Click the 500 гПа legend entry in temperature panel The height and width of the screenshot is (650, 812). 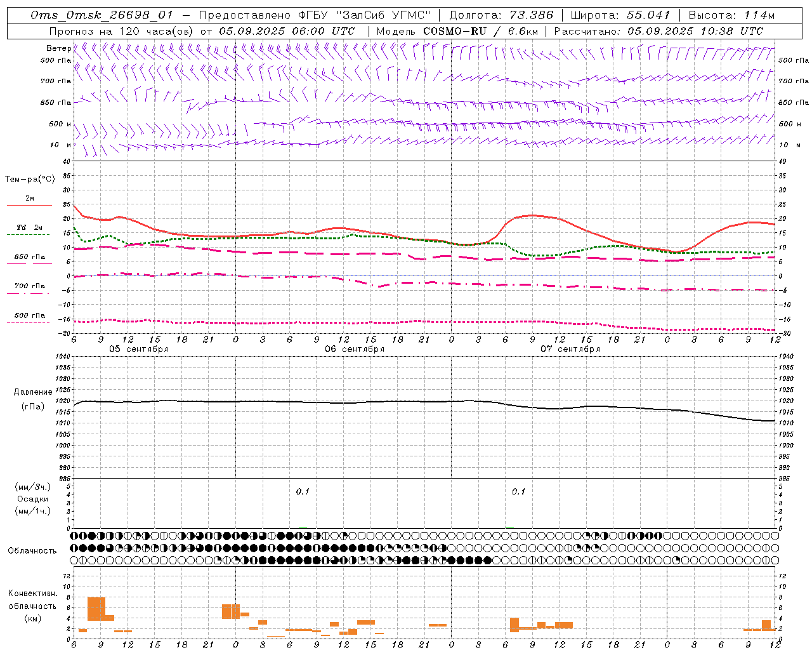[x=30, y=317]
